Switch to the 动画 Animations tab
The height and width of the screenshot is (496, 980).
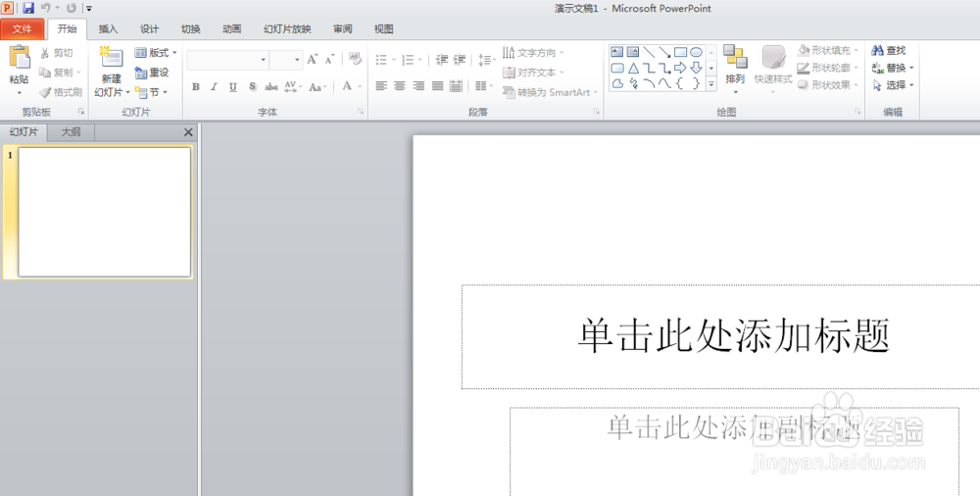coord(232,28)
